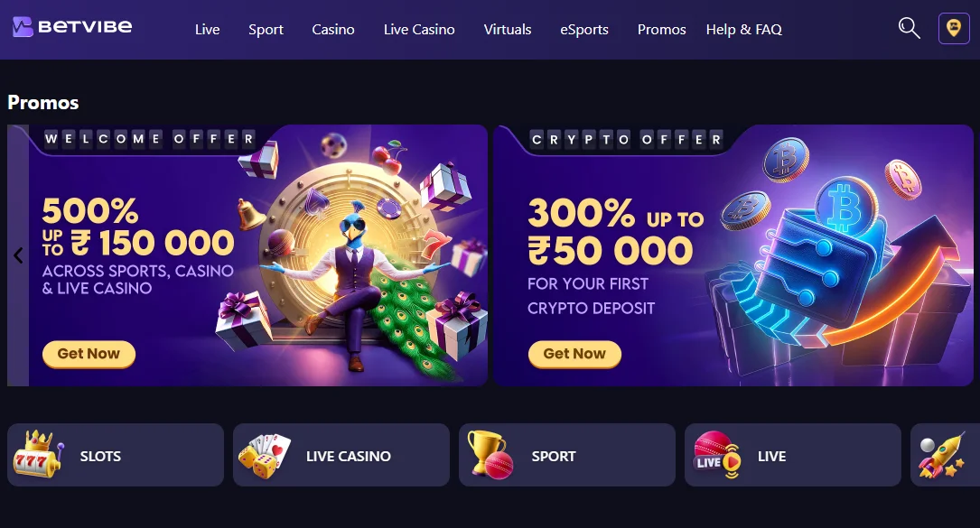Open the Promos navigation link
Image resolution: width=980 pixels, height=528 pixels.
pyautogui.click(x=661, y=30)
